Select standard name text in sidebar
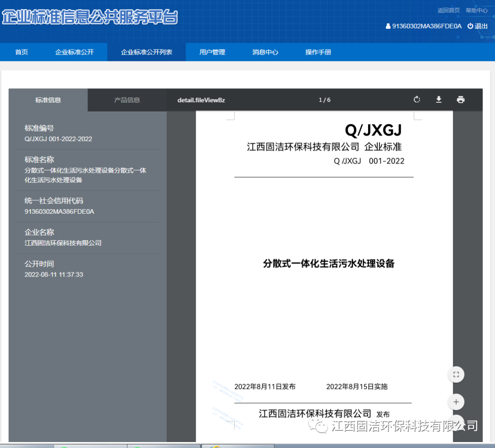Screen dimensions: 495x448 pos(85,175)
